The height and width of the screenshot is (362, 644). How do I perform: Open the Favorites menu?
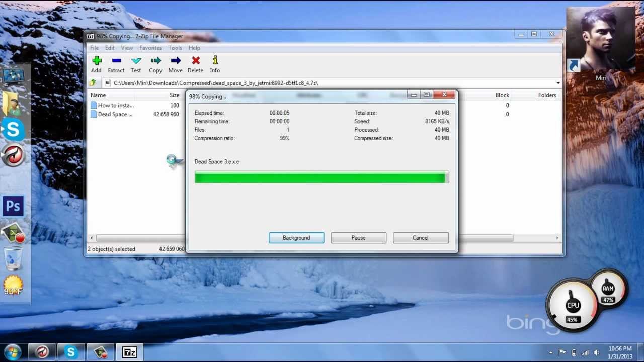click(x=150, y=48)
